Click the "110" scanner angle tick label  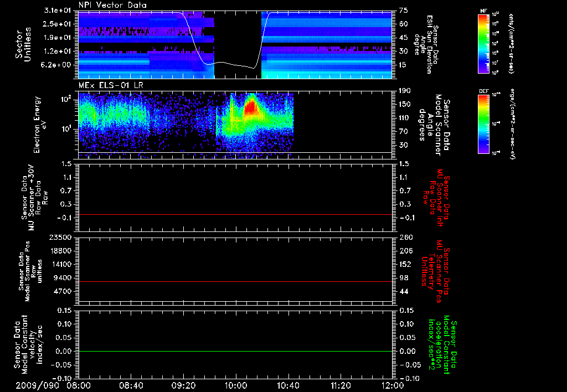[405, 118]
